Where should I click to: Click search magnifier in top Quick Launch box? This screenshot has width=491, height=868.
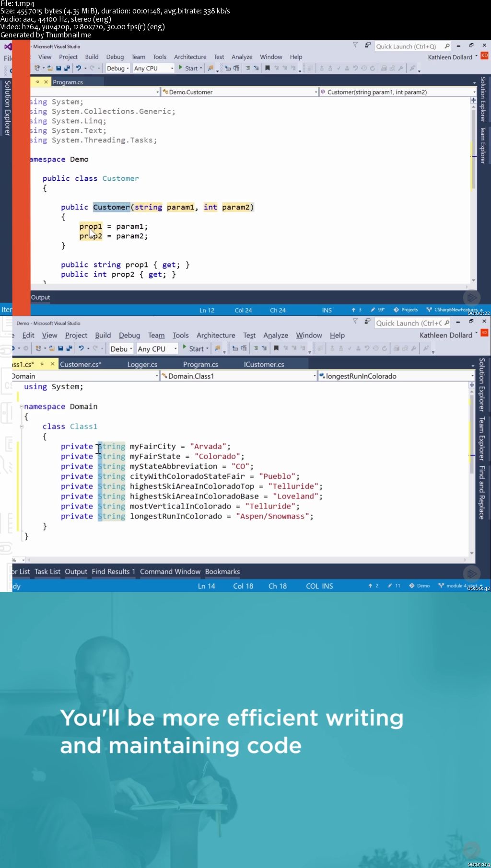tap(447, 46)
